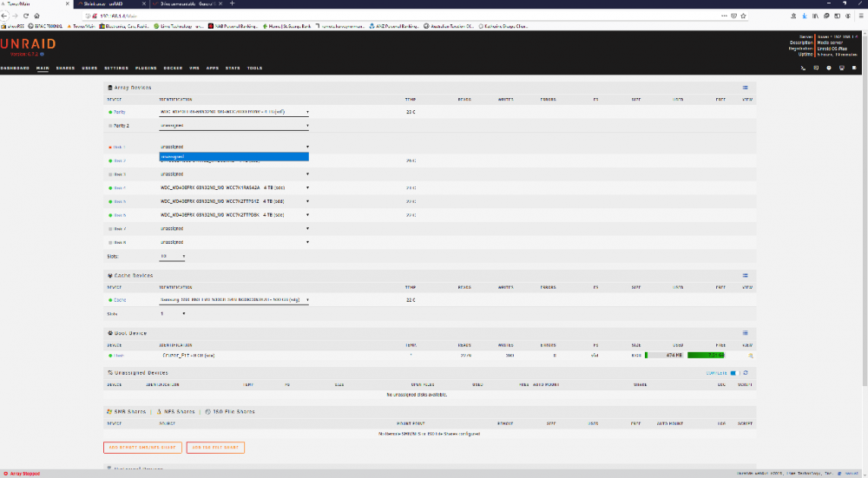Open the Disk 5 drive dropdown
This screenshot has width=868, height=478.
click(234, 201)
